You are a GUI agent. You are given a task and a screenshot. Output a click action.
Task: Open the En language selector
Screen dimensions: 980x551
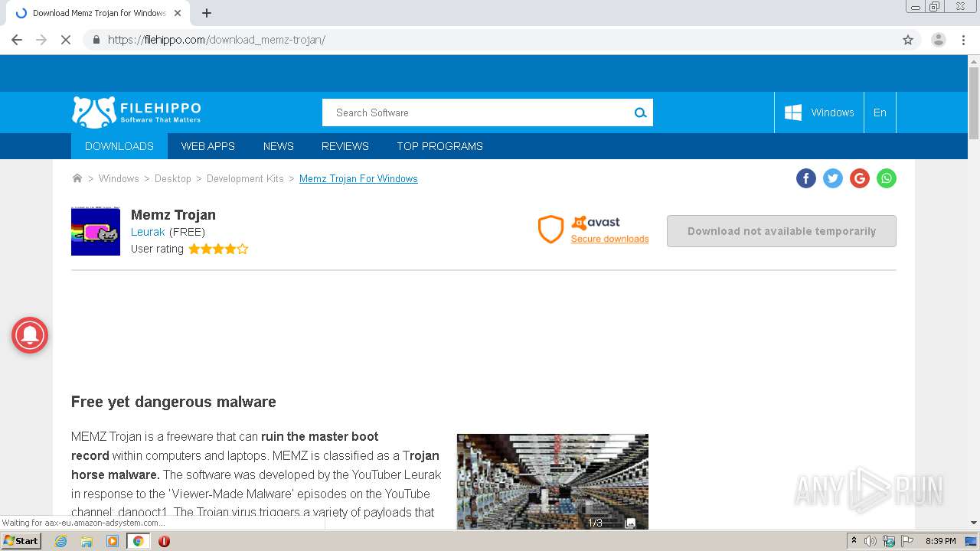[x=880, y=112]
